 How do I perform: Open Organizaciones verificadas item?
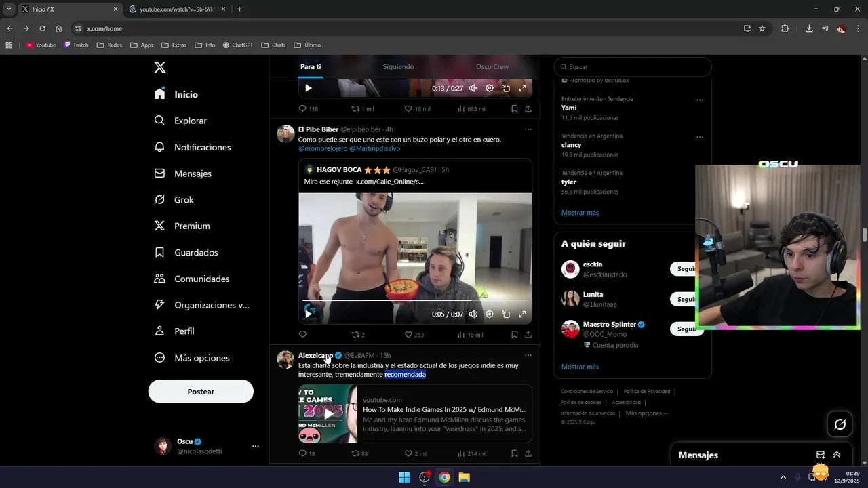202,305
